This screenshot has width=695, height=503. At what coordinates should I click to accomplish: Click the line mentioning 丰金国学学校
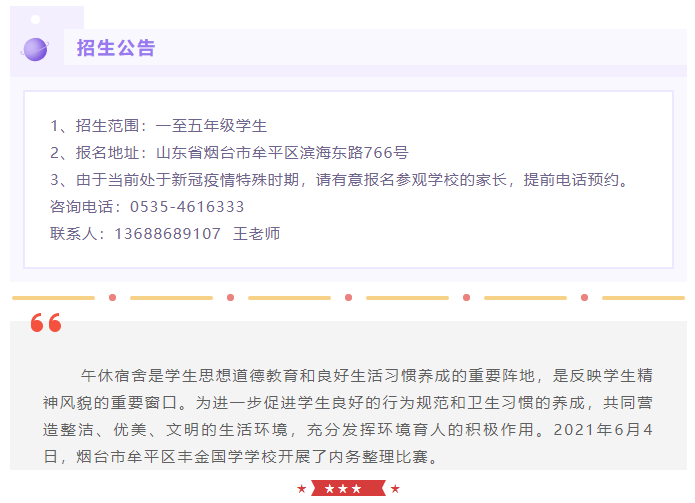pyautogui.click(x=240, y=457)
